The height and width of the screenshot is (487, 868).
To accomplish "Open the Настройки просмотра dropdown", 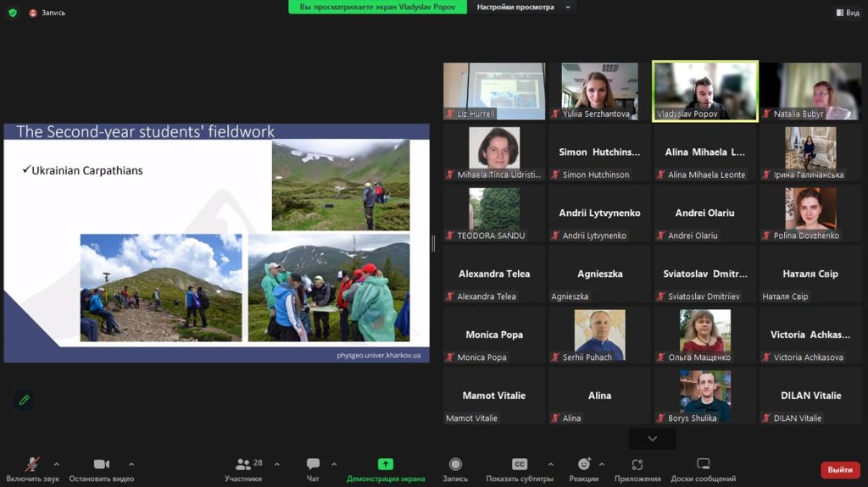I will coord(521,8).
